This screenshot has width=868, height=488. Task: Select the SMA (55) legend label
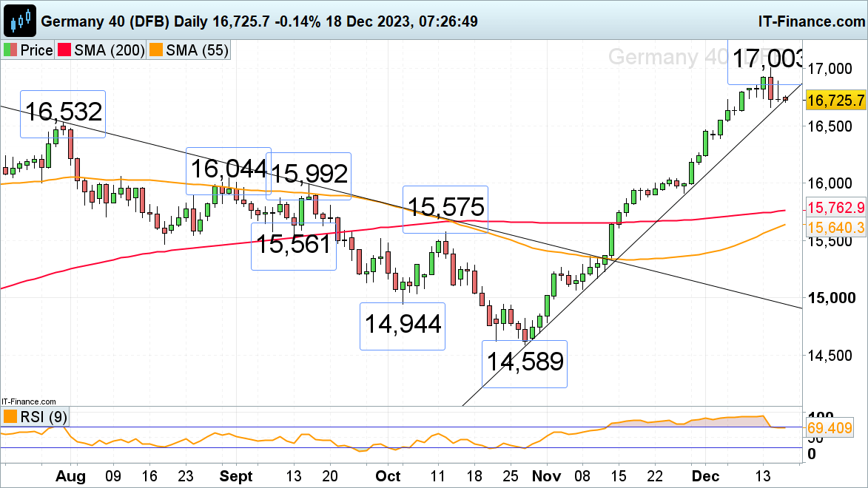[197, 50]
